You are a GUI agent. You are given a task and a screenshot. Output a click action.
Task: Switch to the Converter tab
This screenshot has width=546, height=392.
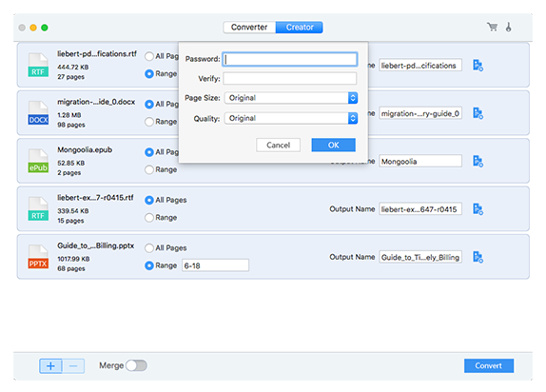click(249, 28)
